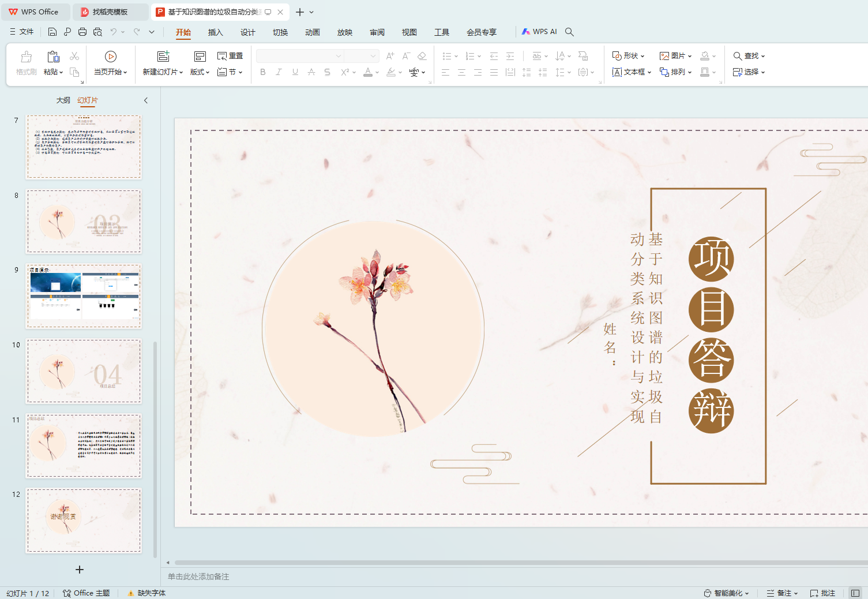The width and height of the screenshot is (868, 599).
Task: Toggle the notes pane via 备注
Action: (783, 593)
